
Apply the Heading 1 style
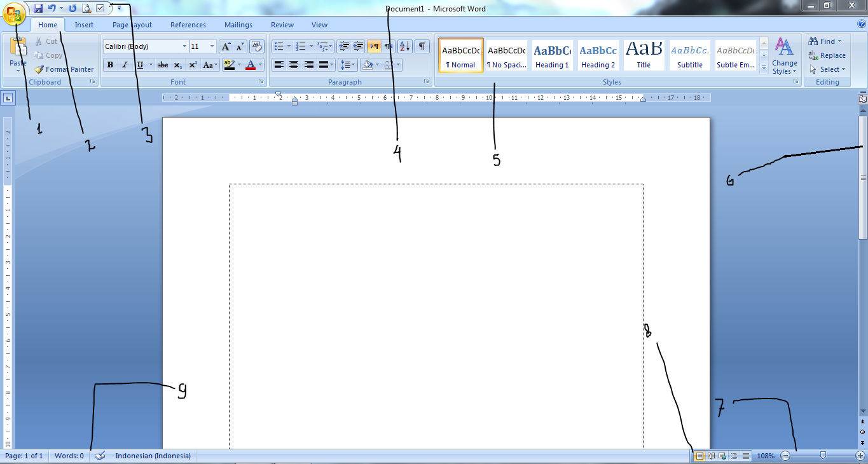[552, 54]
